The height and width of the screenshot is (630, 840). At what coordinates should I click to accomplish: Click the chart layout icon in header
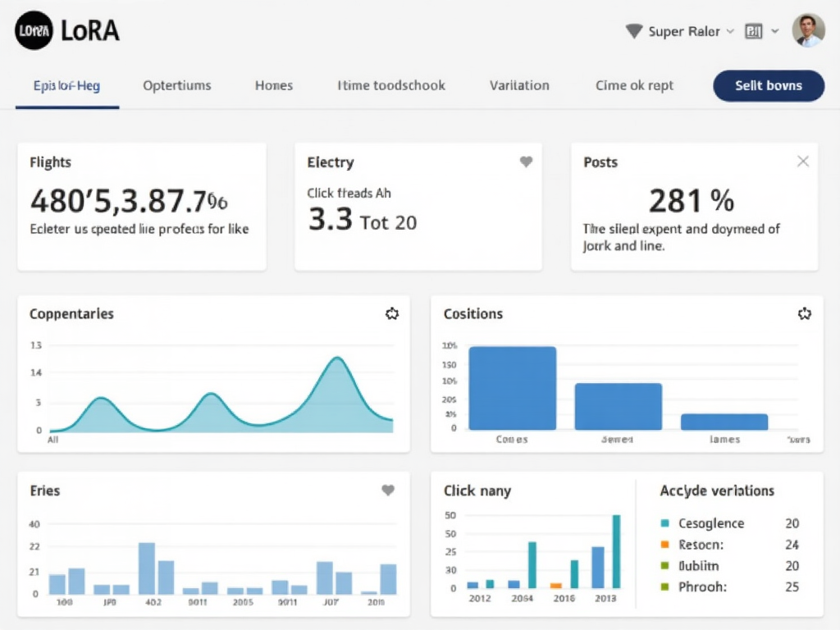coord(753,31)
